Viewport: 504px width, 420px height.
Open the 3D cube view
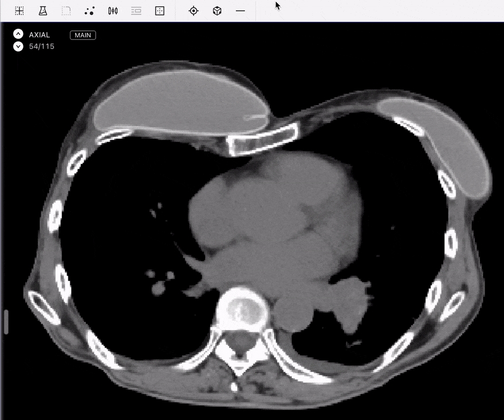(217, 11)
